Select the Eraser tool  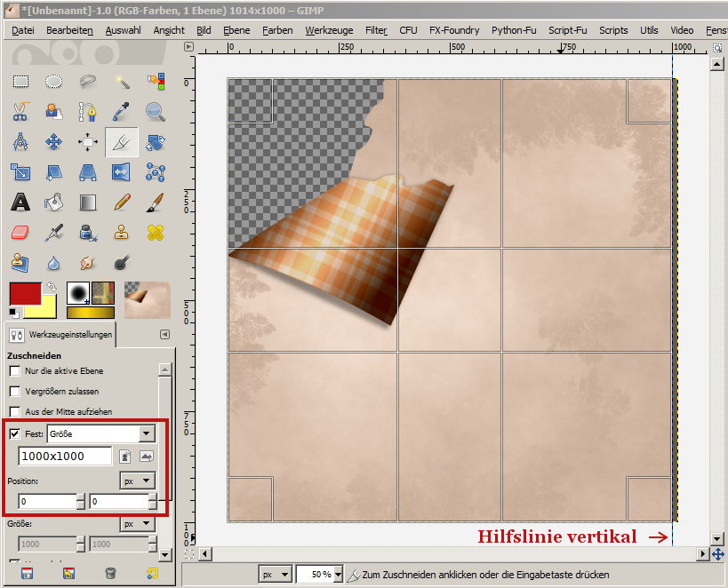coord(20,233)
